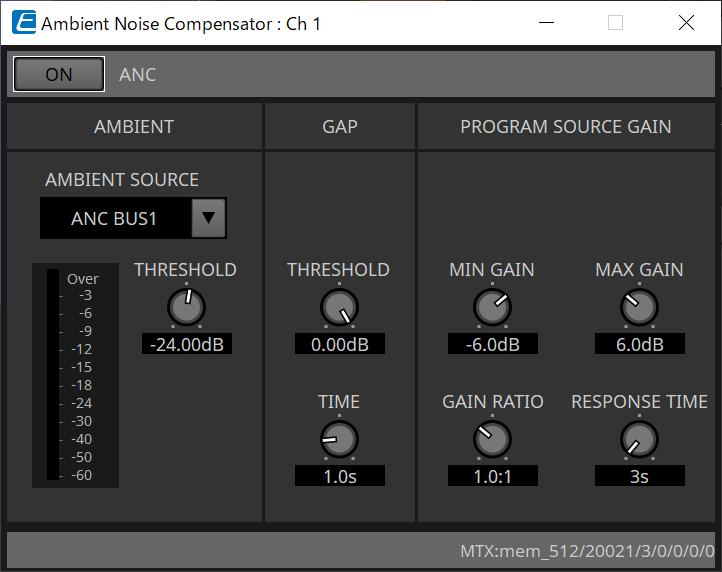Viewport: 722px width, 572px height.
Task: Click the GAIN RATIO knob
Action: click(492, 439)
